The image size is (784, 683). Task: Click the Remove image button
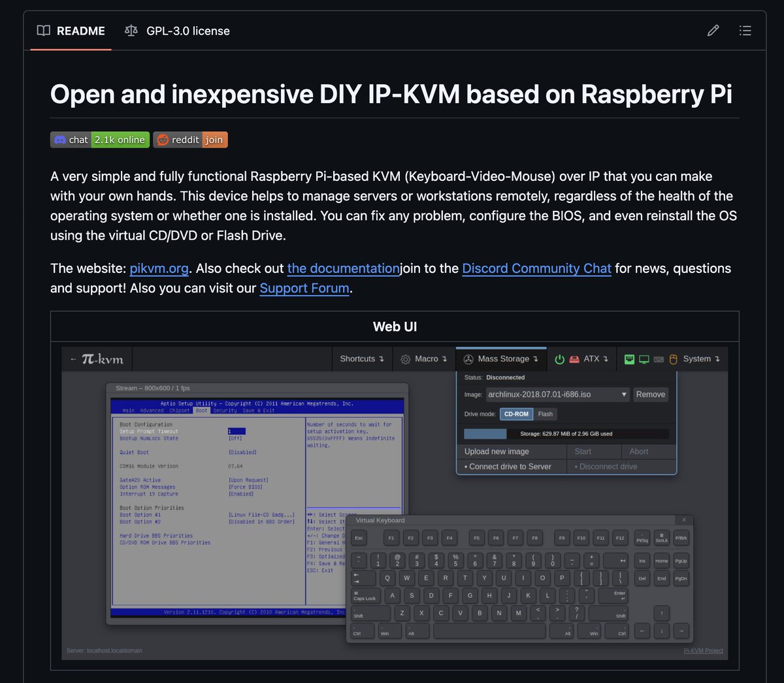tap(651, 394)
